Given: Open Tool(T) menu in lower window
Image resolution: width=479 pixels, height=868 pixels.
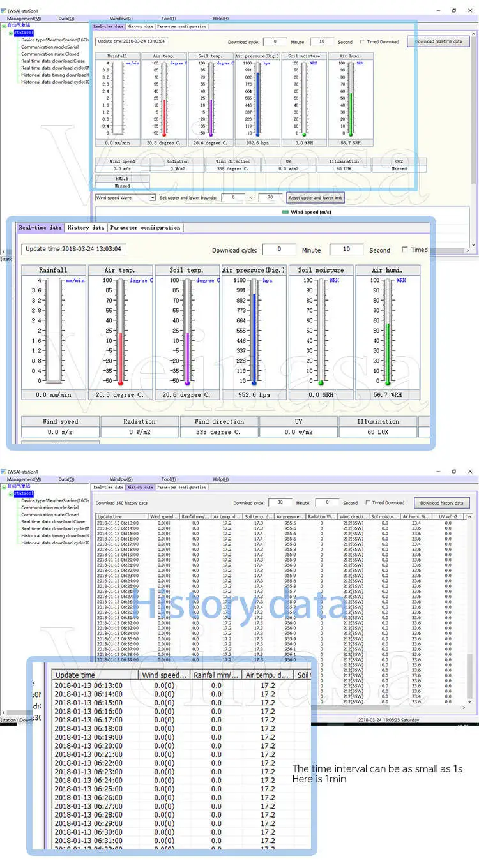Looking at the screenshot, I should point(169,479).
